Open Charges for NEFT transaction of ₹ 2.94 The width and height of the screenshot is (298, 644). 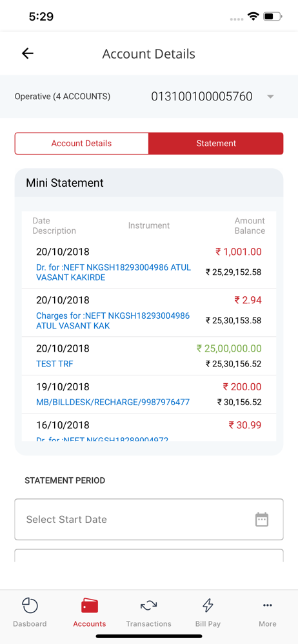149,312
